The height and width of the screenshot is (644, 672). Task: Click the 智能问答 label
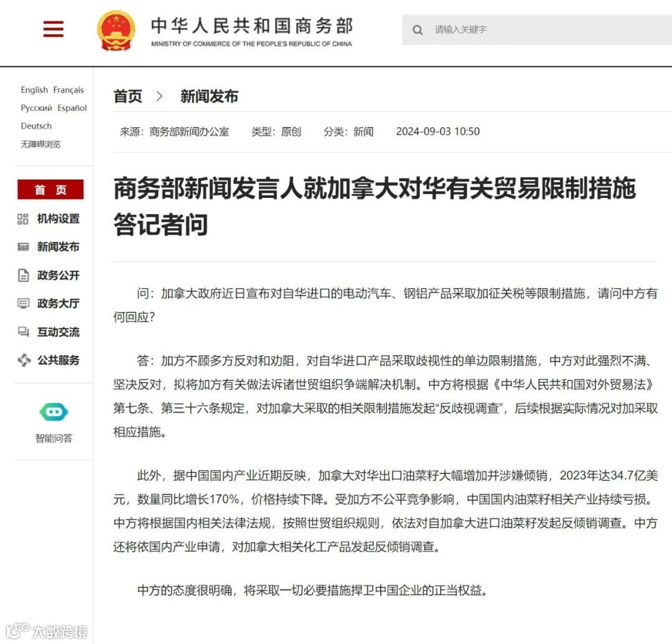click(x=54, y=438)
